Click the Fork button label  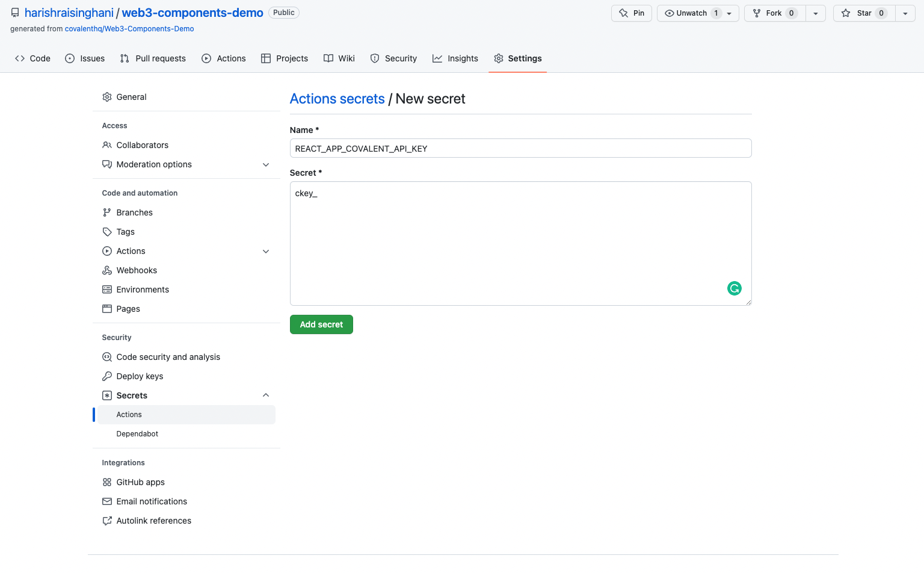click(x=774, y=13)
